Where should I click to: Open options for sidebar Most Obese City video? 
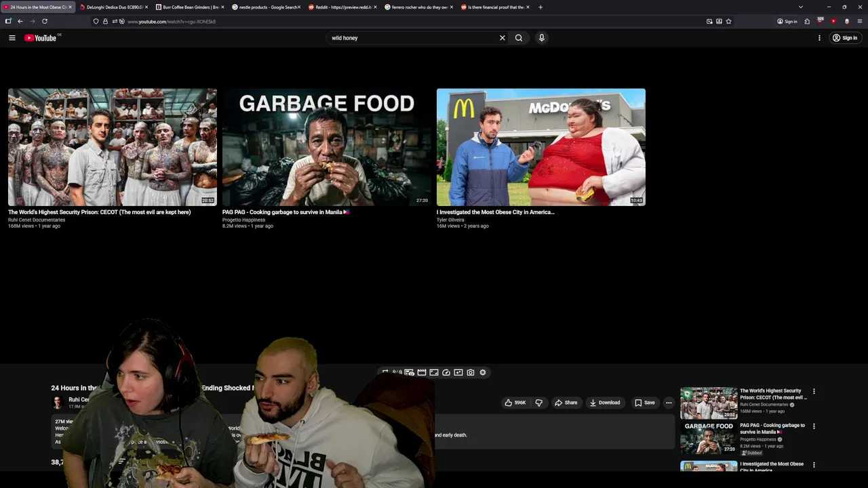(x=814, y=465)
